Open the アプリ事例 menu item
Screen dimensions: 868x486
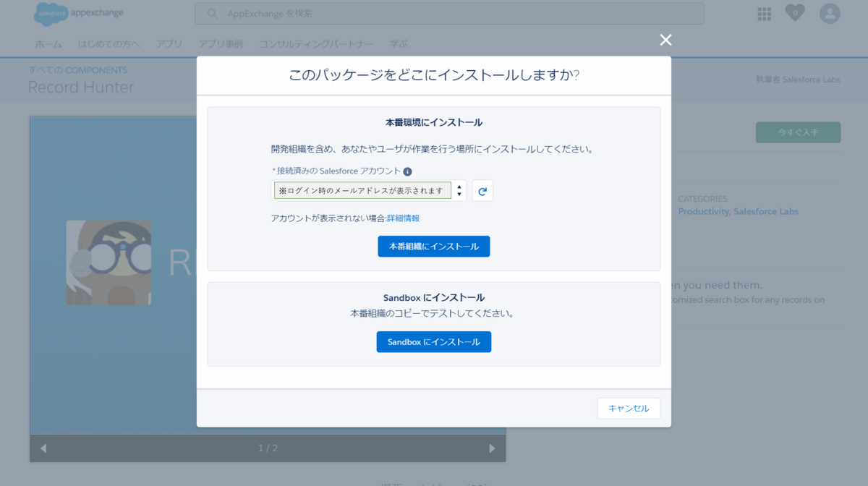coord(221,44)
